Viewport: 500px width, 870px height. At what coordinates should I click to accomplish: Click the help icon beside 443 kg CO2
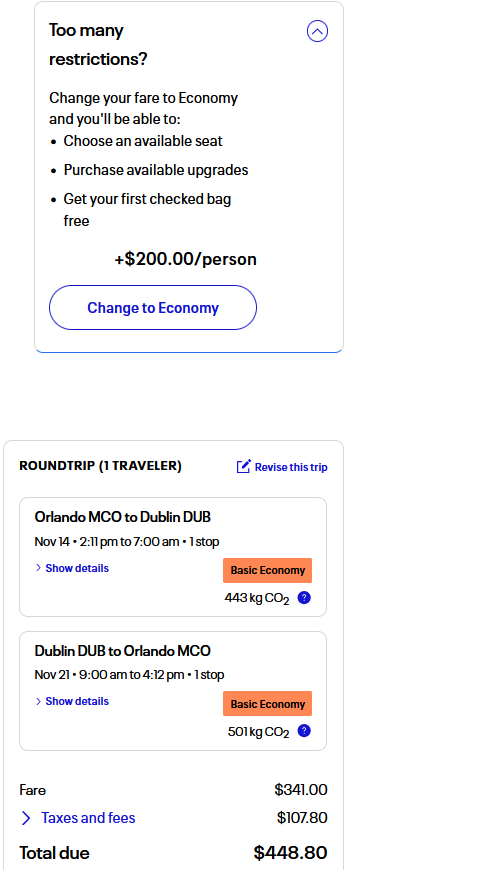point(304,598)
